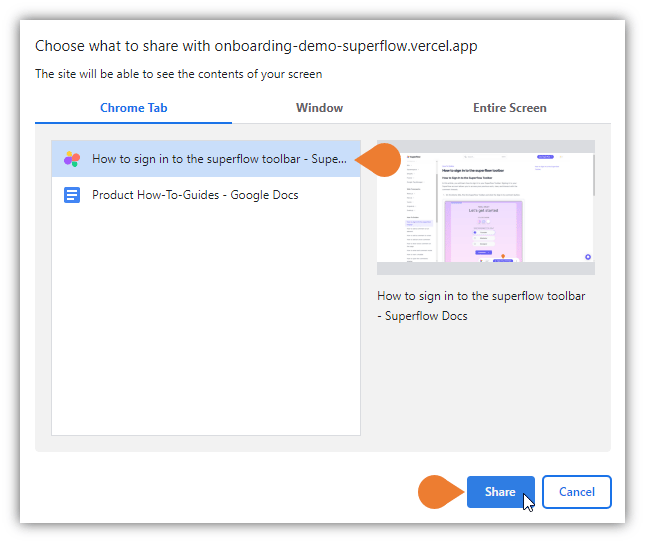Click the Cancel button
The height and width of the screenshot is (545, 645).
pos(577,492)
